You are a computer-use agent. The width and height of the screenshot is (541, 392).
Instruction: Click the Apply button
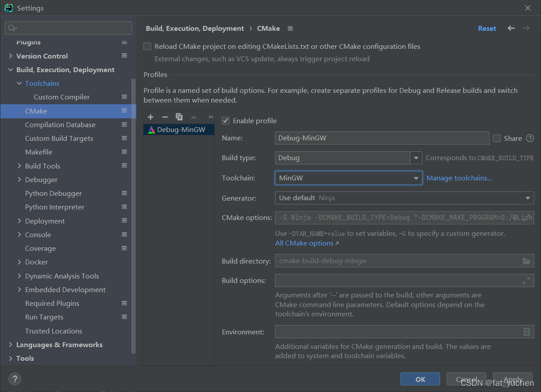pyautogui.click(x=513, y=379)
